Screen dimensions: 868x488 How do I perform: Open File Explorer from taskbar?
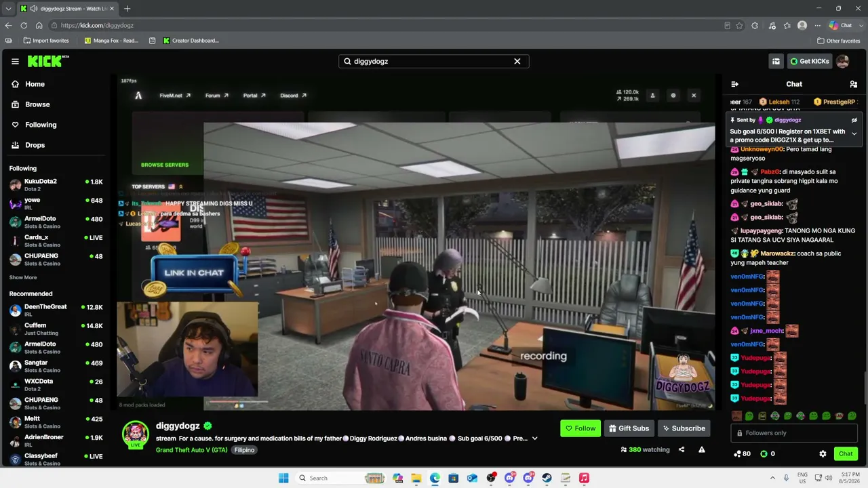pos(416,478)
